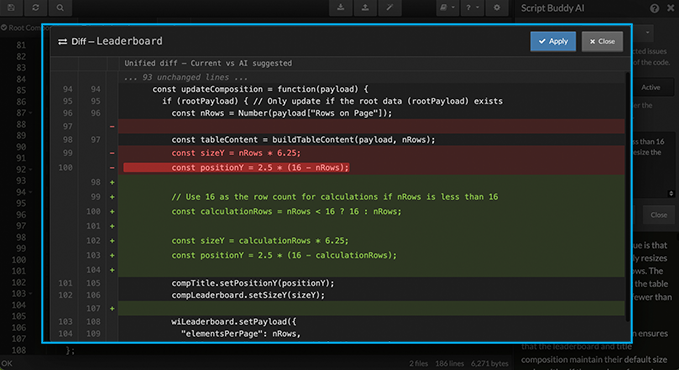679x370 pixels.
Task: Open search with the magnifier icon
Action: (60, 7)
